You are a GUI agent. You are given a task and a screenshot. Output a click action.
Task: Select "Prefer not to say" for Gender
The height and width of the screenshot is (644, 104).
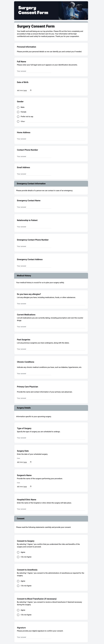click(x=18, y=117)
